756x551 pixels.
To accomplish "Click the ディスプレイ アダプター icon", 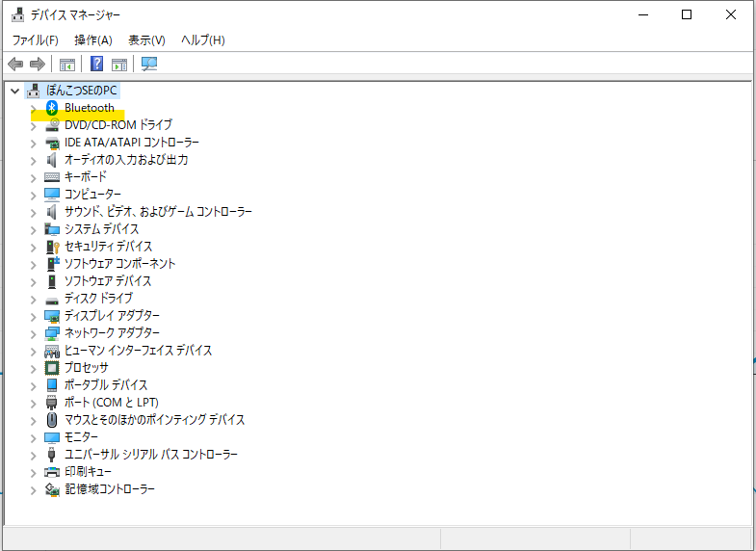I will pos(52,316).
